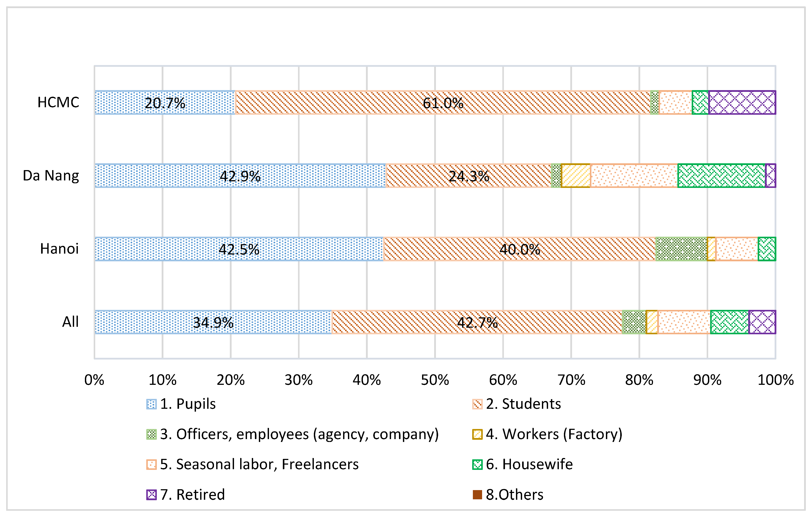Click the Others legend swatch
This screenshot has height=518, width=812.
click(x=477, y=495)
